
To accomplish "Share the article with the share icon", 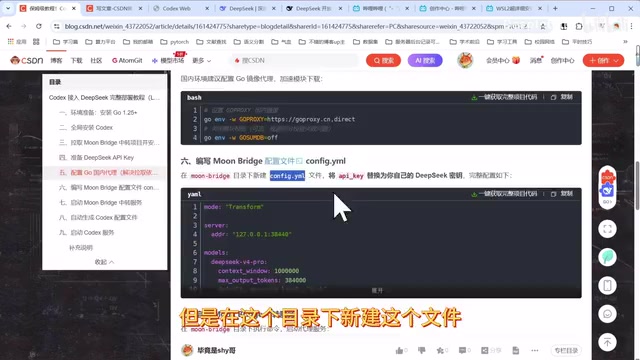I will [484, 350].
